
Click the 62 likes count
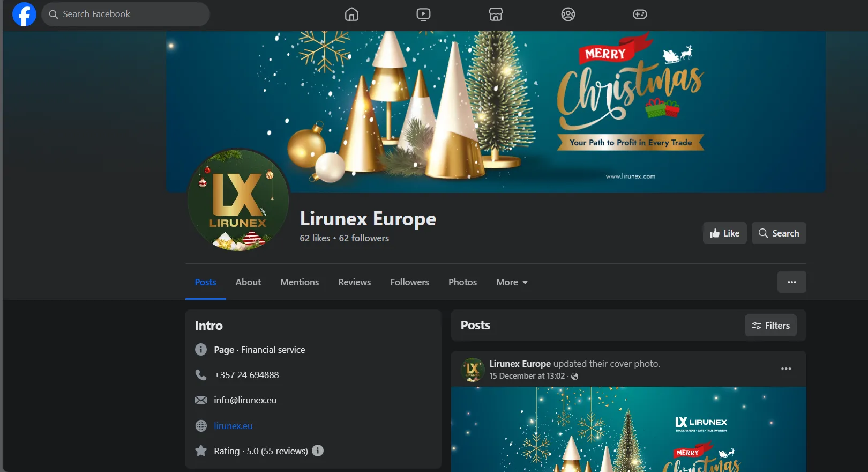coord(315,238)
